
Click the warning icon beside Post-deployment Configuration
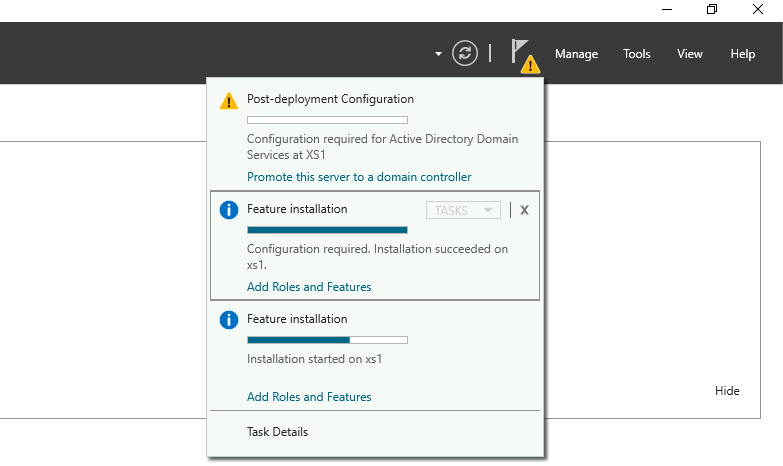pos(229,100)
